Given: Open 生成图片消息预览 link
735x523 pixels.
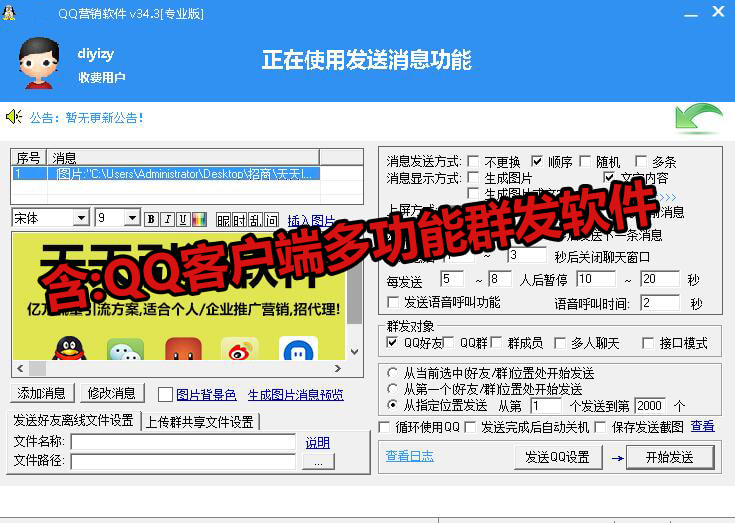Looking at the screenshot, I should pos(295,395).
